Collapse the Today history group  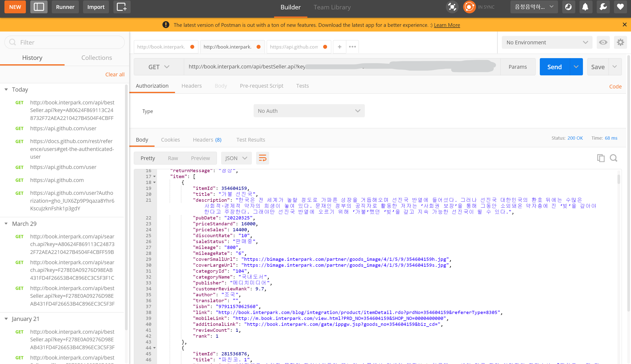[6, 89]
